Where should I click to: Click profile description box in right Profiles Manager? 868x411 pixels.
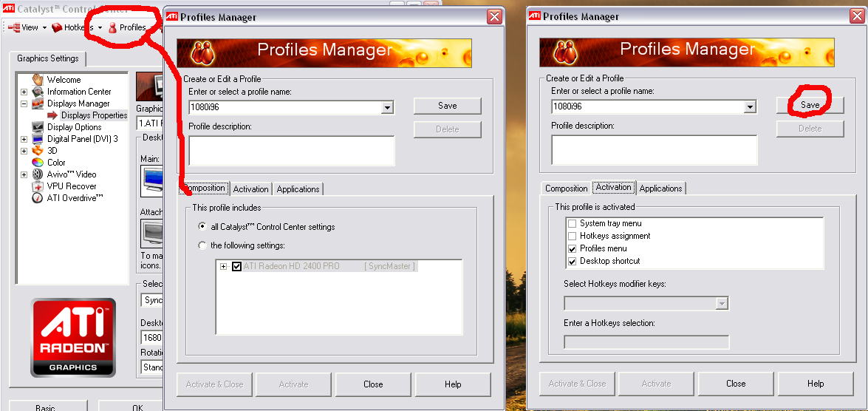pos(655,149)
